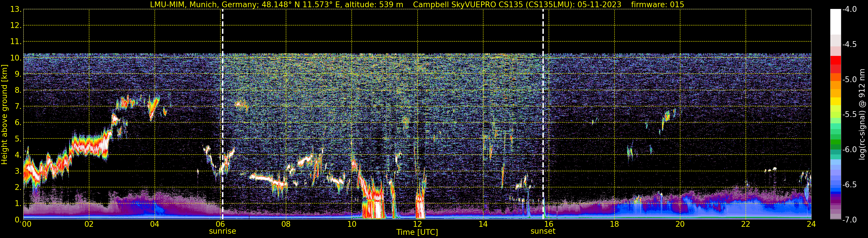The image size is (868, 238).
Task: Click the cloud band near 2.5 km after 07 UTC
Action: click(x=269, y=180)
